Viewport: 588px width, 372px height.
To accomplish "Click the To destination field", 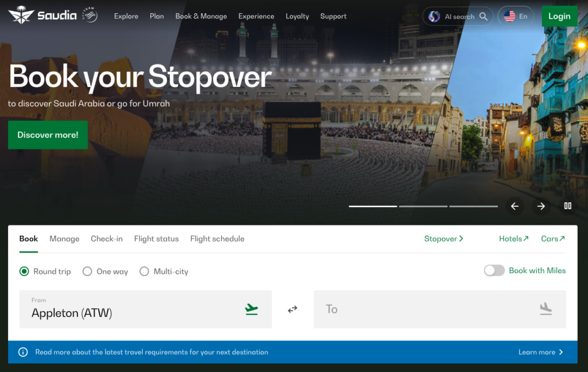I will click(440, 309).
